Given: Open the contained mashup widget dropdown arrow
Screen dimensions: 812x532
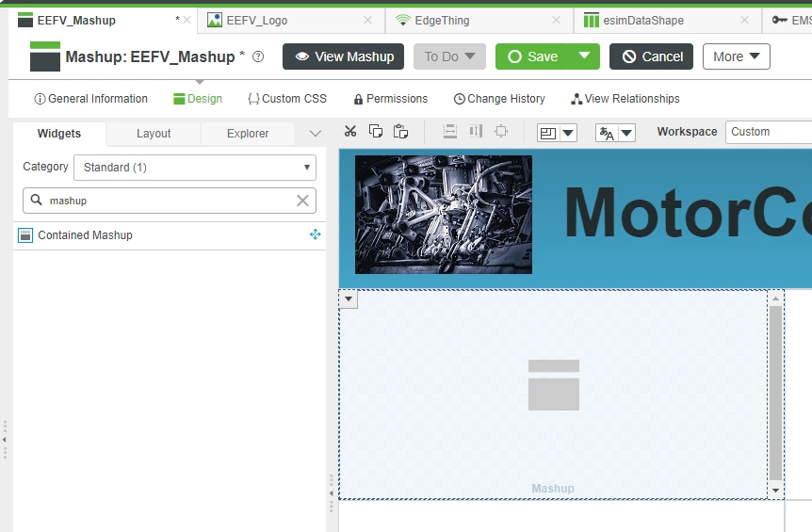Looking at the screenshot, I should click(x=349, y=299).
